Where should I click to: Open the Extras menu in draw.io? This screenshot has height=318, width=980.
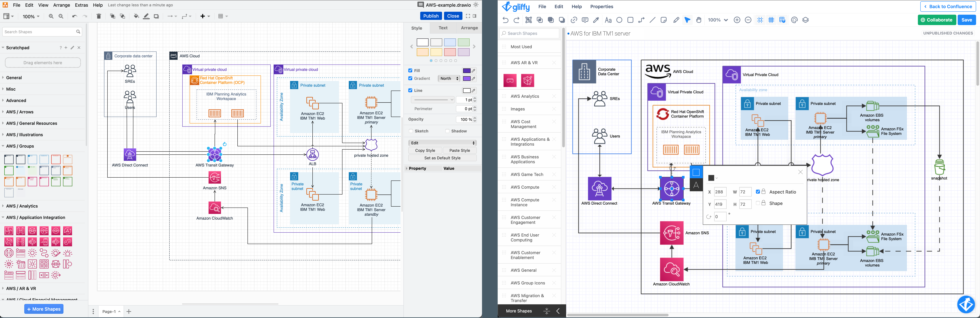81,5
